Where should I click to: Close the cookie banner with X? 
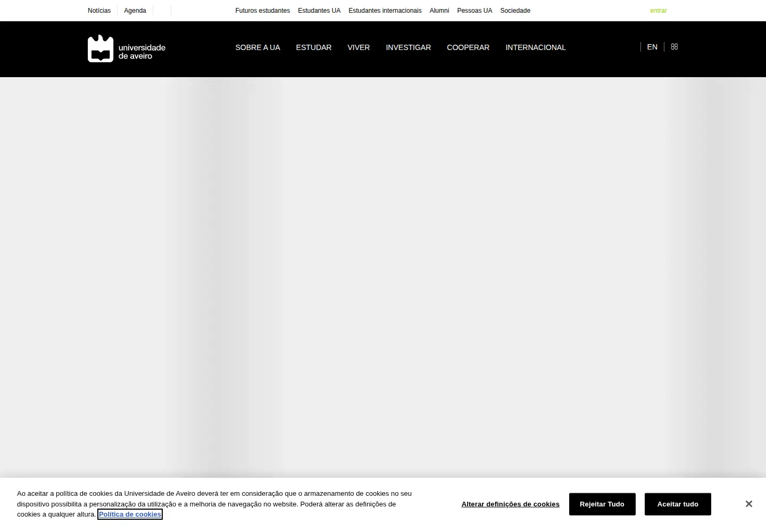(x=748, y=504)
